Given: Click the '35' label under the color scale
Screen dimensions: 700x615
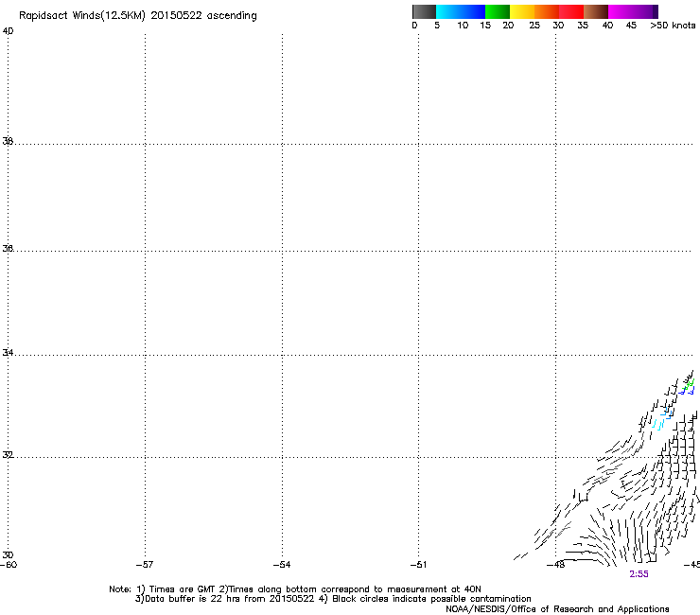Looking at the screenshot, I should pyautogui.click(x=583, y=26).
